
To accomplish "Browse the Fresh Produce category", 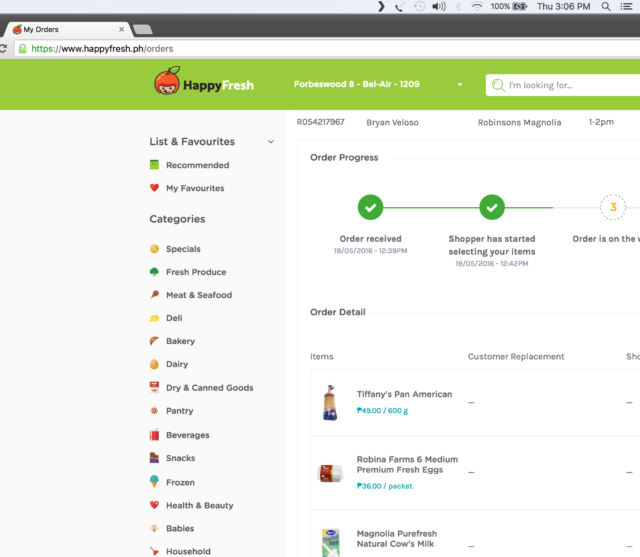I will click(196, 272).
